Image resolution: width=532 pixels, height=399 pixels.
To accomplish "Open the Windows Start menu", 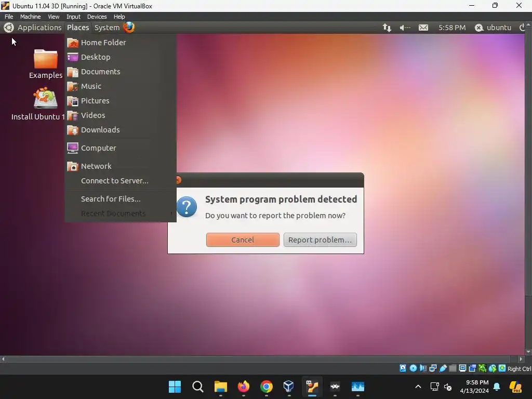I will point(175,387).
